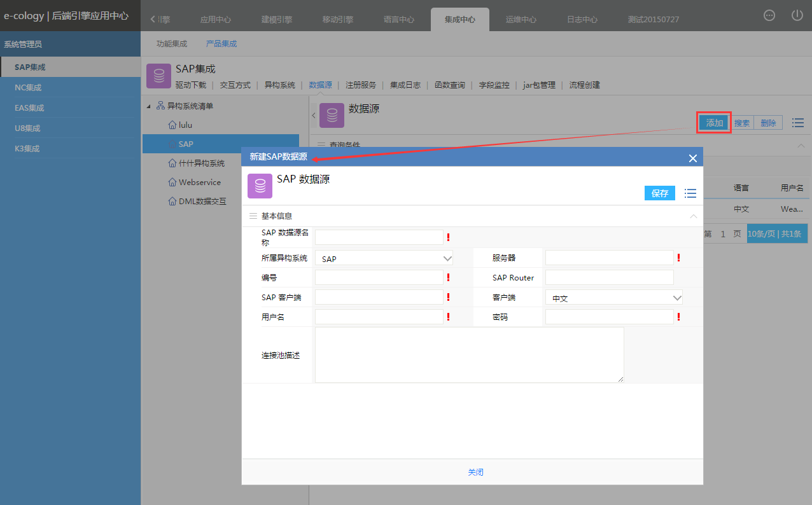Open 注册服务 menu item
The width and height of the screenshot is (812, 505).
point(361,85)
